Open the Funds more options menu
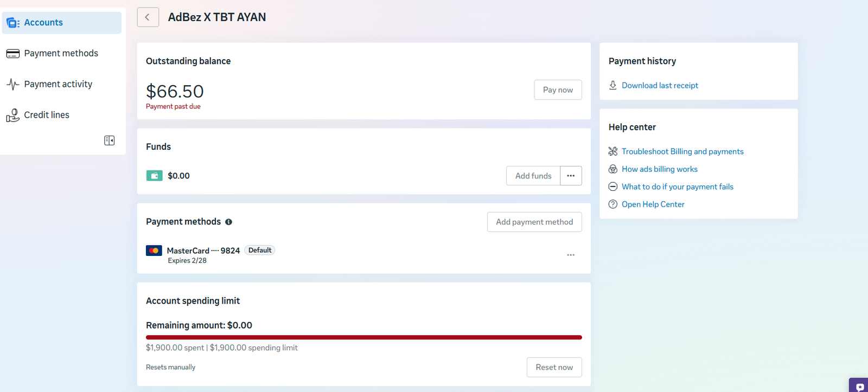Viewport: 868px width, 392px height. pyautogui.click(x=571, y=176)
